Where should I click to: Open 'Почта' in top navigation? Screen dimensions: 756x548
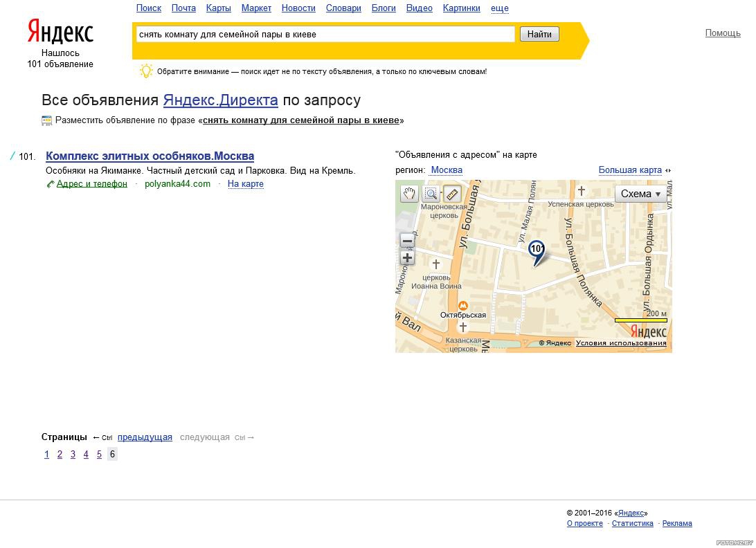click(x=183, y=8)
